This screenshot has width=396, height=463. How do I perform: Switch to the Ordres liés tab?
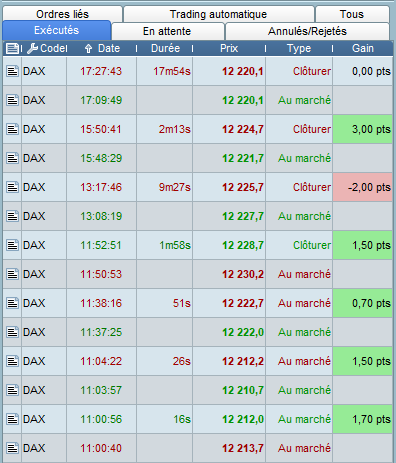[62, 14]
